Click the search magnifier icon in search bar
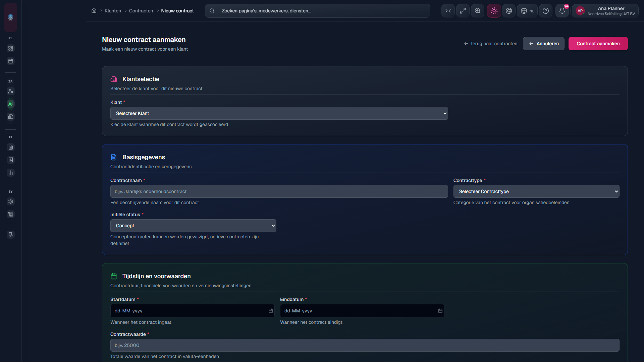This screenshot has height=362, width=644. [212, 11]
